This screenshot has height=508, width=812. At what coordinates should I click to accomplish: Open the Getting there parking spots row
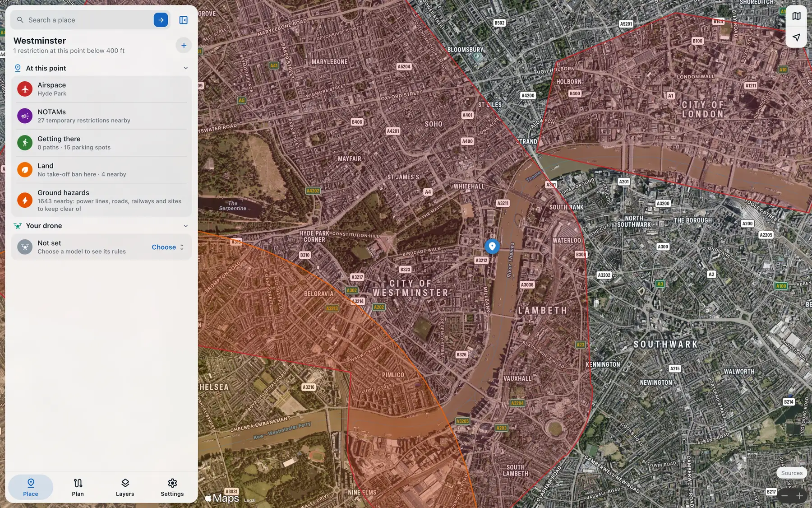coord(101,143)
